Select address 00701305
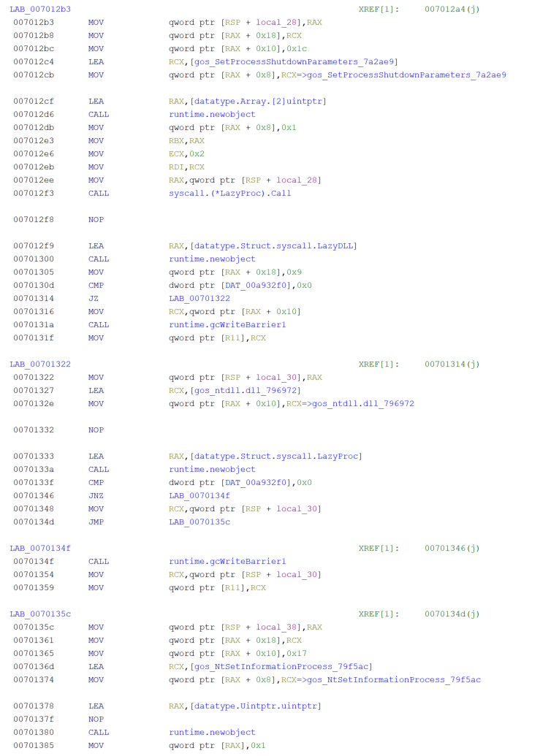540x756 pixels. pyautogui.click(x=34, y=272)
